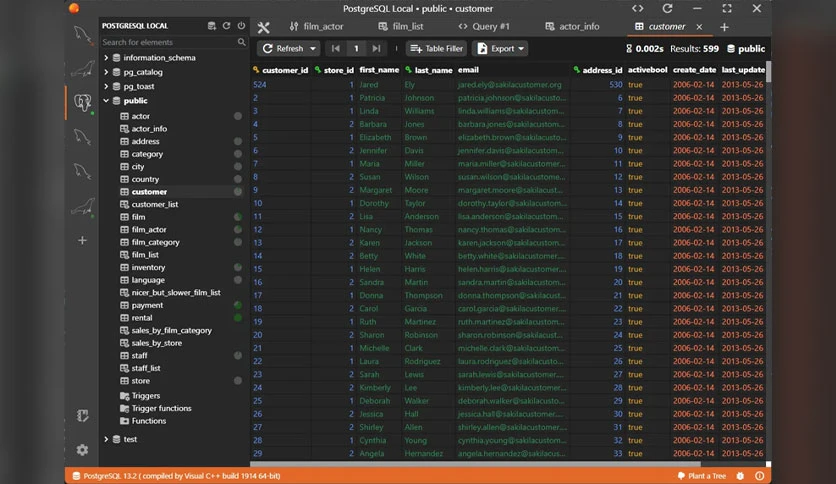Click the PostgreSQL 13.2 version status text
This screenshot has height=484, width=836.
click(181, 476)
